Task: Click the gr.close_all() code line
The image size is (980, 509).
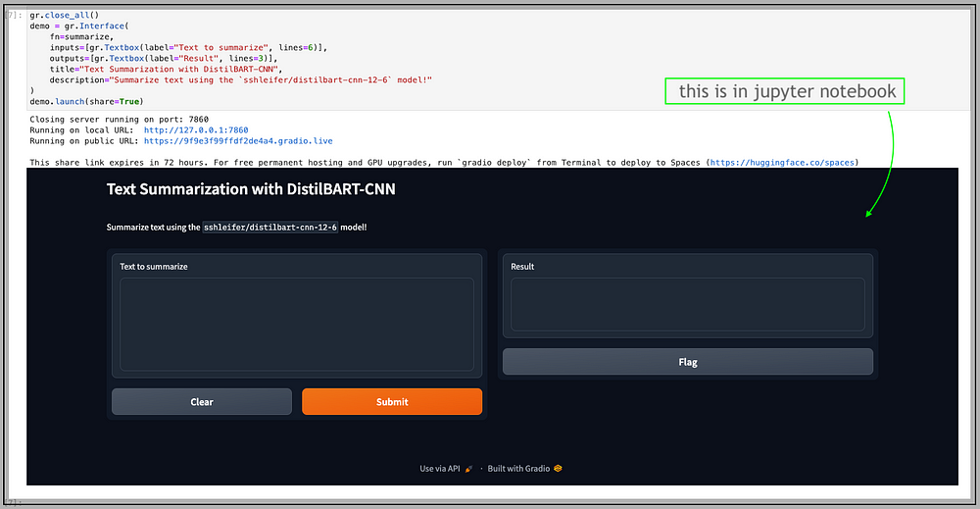Action: coord(65,15)
